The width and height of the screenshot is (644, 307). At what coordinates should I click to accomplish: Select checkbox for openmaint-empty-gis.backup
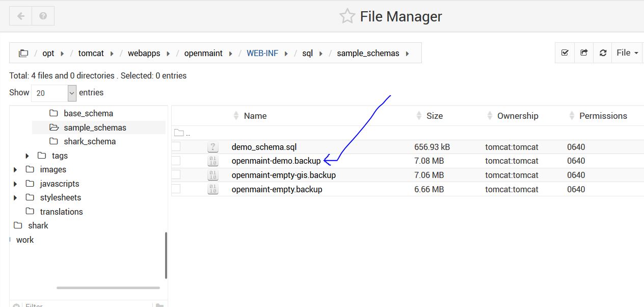click(x=176, y=175)
